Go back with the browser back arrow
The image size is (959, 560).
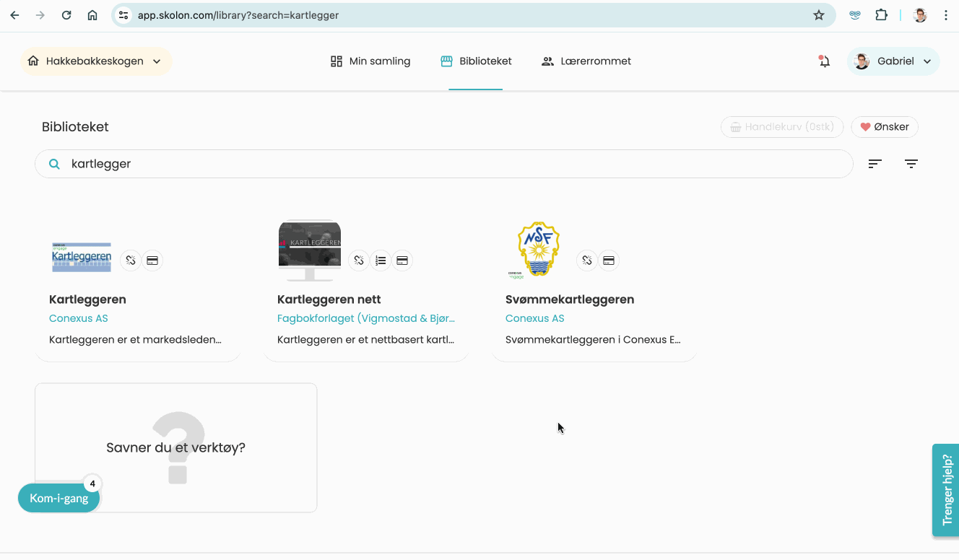[x=14, y=15]
